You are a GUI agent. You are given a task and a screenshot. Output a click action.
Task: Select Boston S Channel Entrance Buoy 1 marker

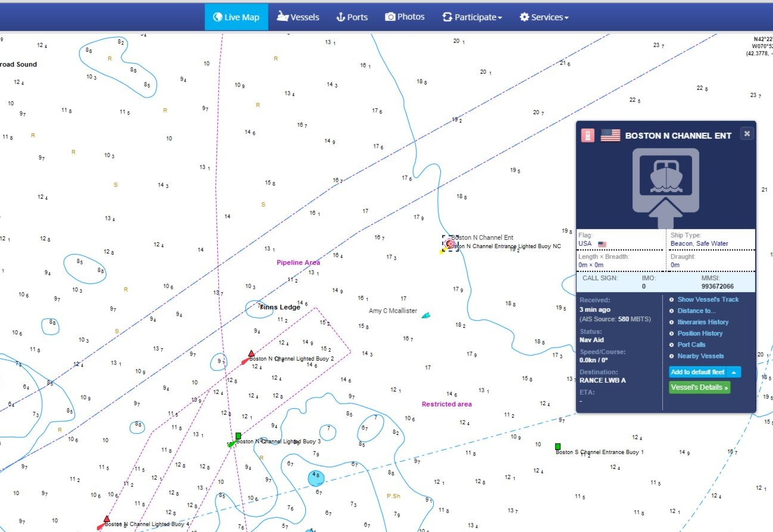(558, 446)
